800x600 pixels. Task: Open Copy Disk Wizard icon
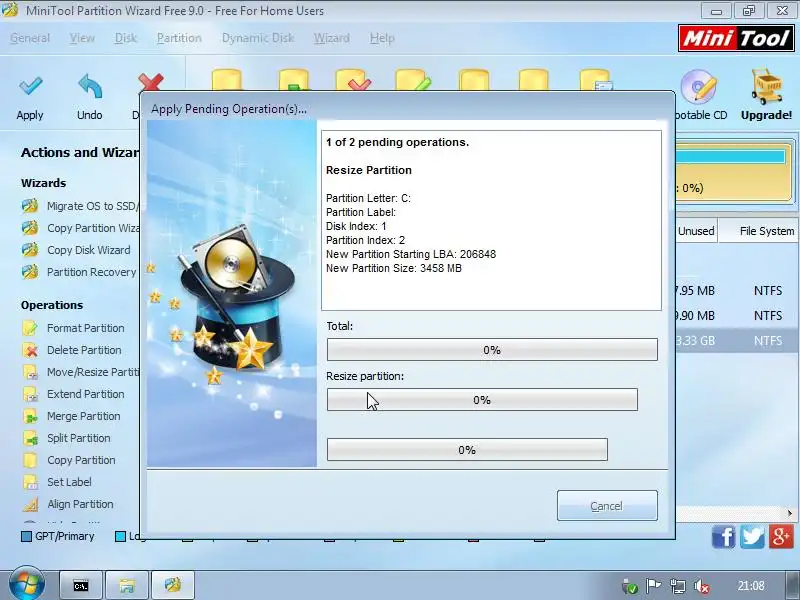coord(30,250)
